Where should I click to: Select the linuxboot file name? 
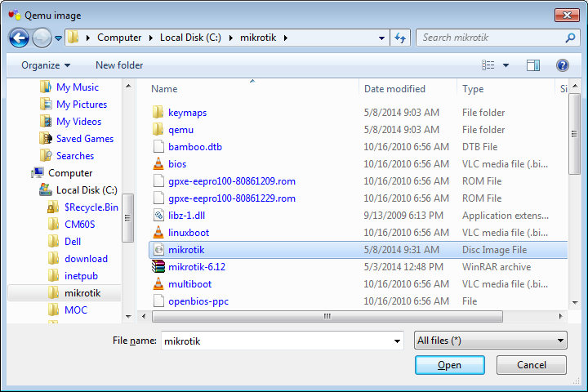(x=189, y=233)
